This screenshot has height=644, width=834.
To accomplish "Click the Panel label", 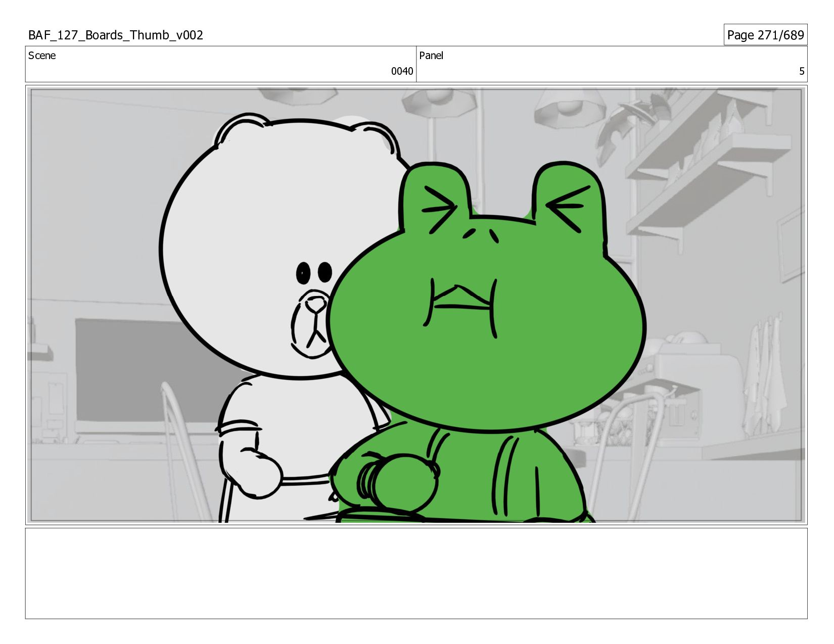I will point(431,56).
